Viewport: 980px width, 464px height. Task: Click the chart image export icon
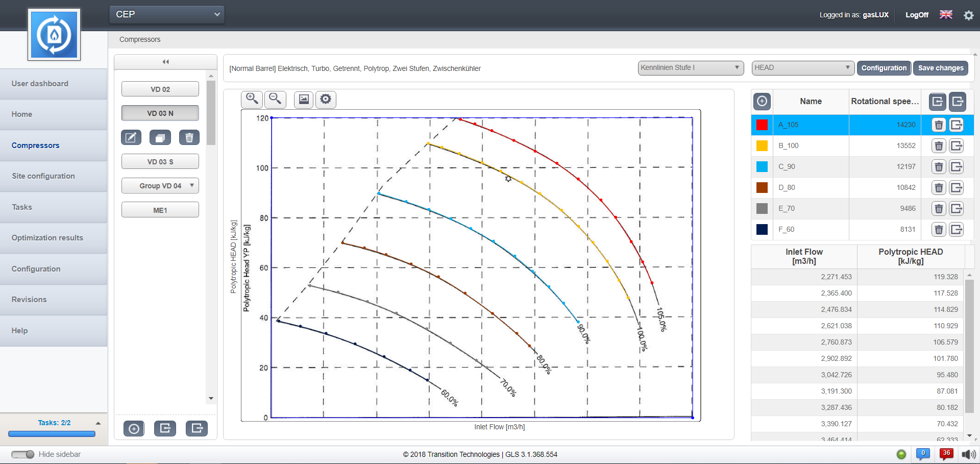point(304,99)
